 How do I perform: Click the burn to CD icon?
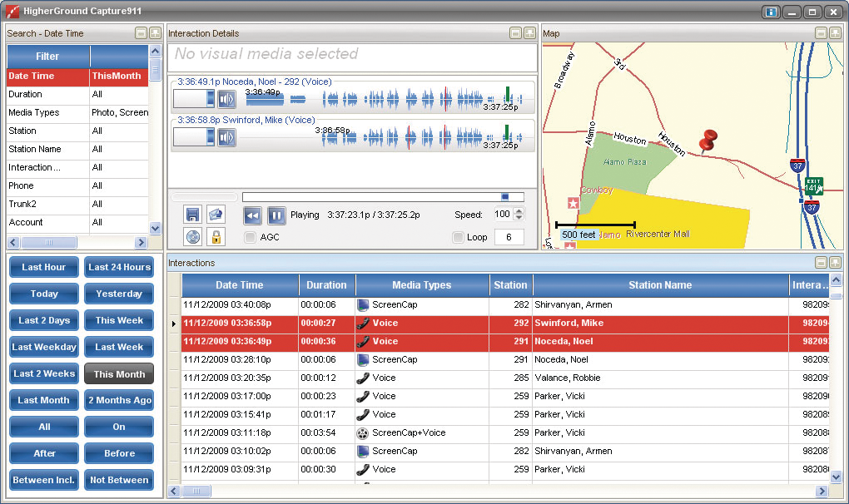(193, 237)
